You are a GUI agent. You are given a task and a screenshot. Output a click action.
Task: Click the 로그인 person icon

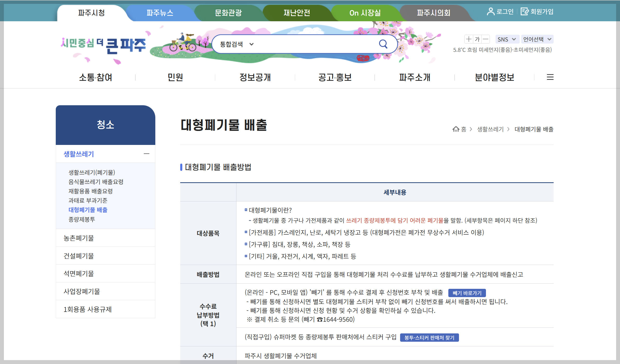pos(490,11)
